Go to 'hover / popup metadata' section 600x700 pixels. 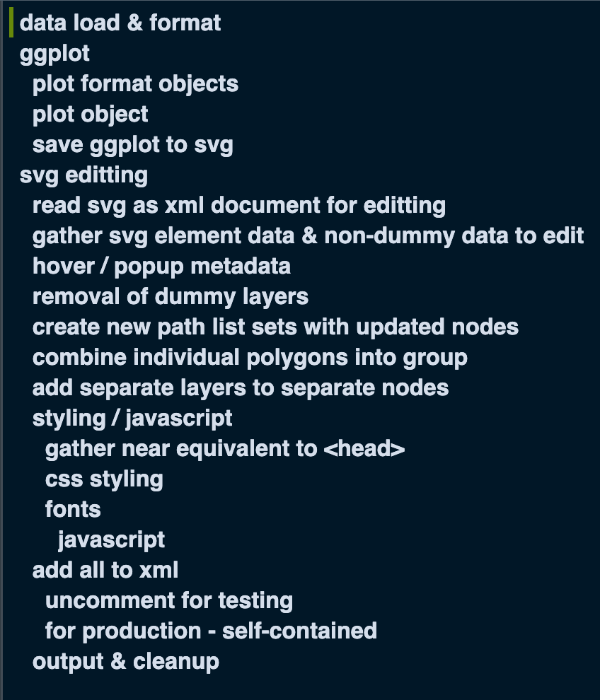tap(161, 266)
